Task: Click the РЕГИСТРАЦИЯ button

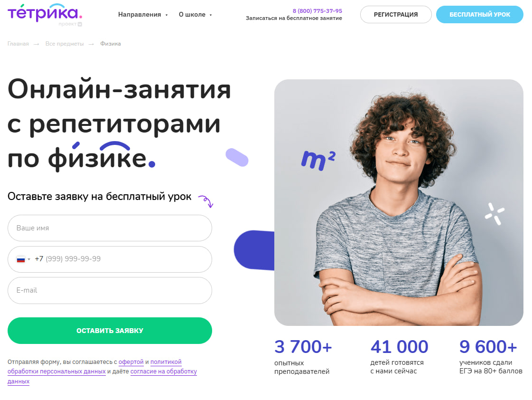Action: [x=396, y=15]
